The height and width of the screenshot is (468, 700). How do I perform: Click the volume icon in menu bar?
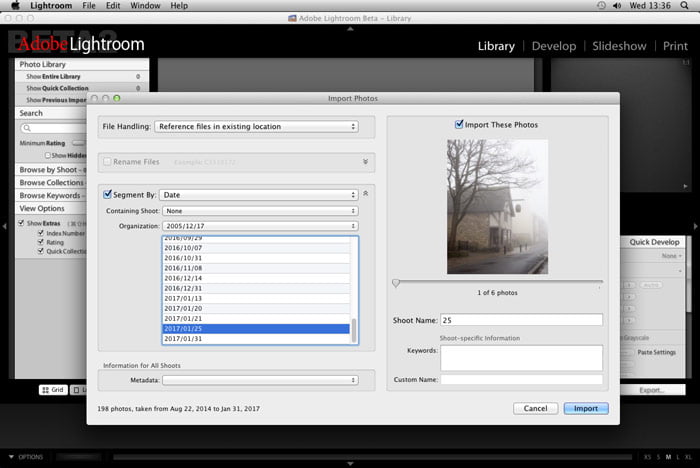(617, 5)
